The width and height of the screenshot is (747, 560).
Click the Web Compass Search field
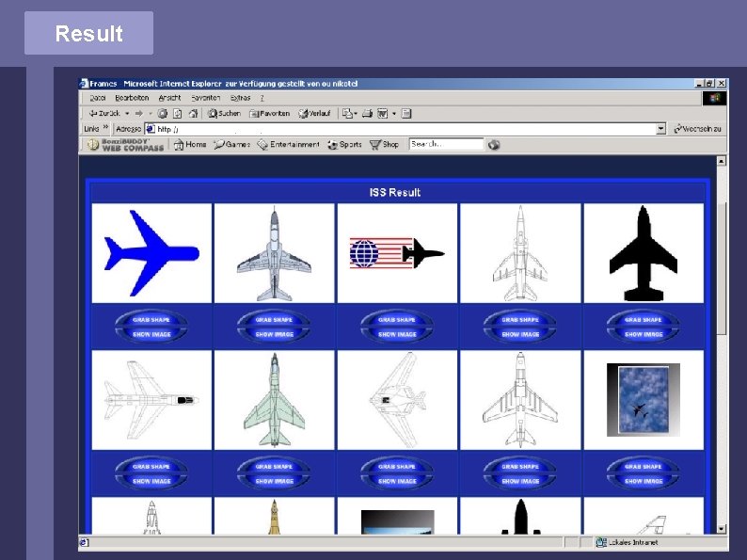(x=446, y=144)
